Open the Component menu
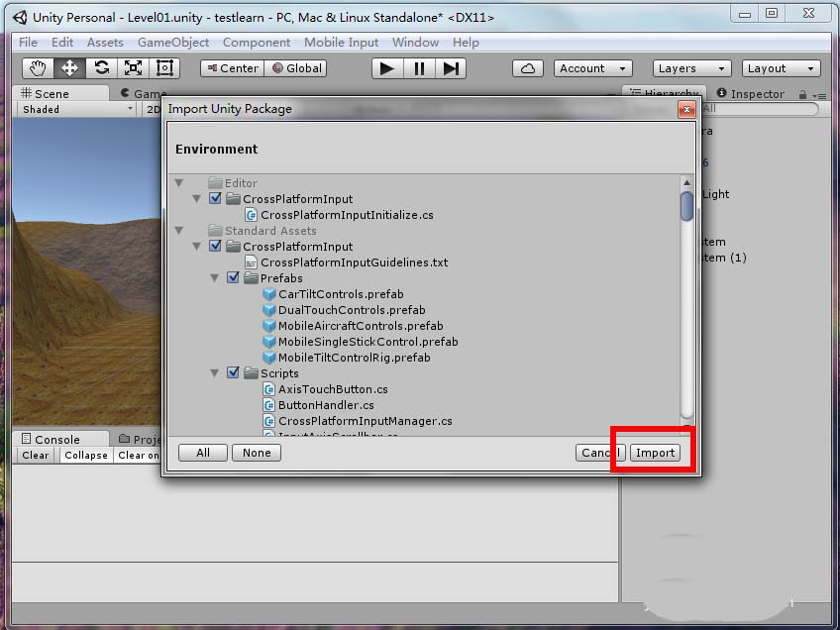Viewport: 840px width, 630px height. [257, 43]
